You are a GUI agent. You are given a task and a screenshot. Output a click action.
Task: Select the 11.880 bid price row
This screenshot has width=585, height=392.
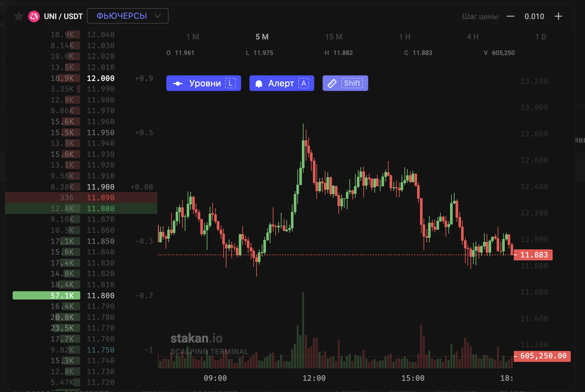[x=81, y=209]
